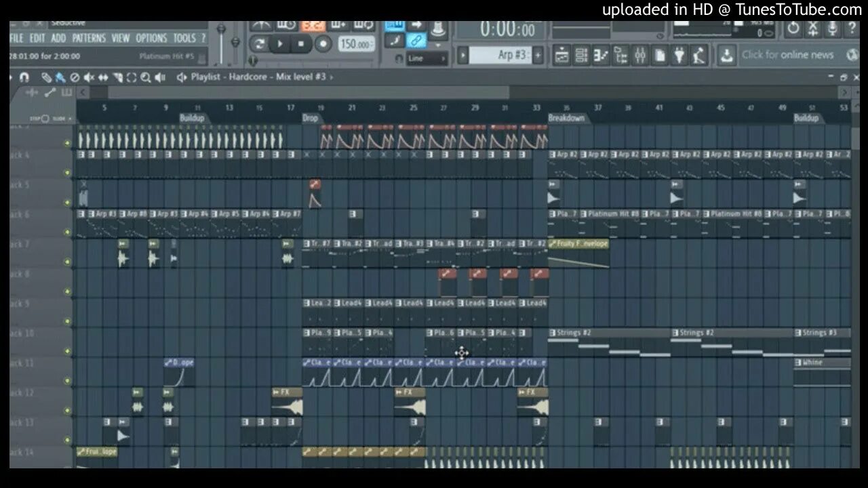
Task: Click the arrow after Mix level #3
Action: point(332,77)
